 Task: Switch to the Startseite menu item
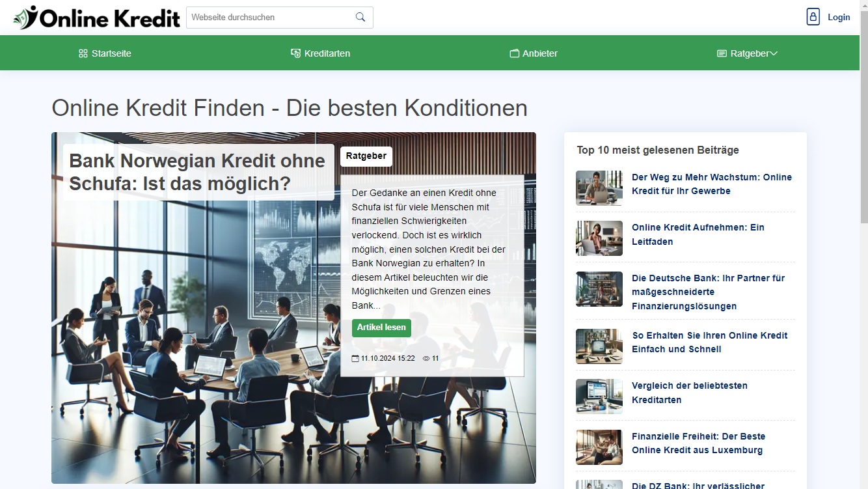[111, 53]
